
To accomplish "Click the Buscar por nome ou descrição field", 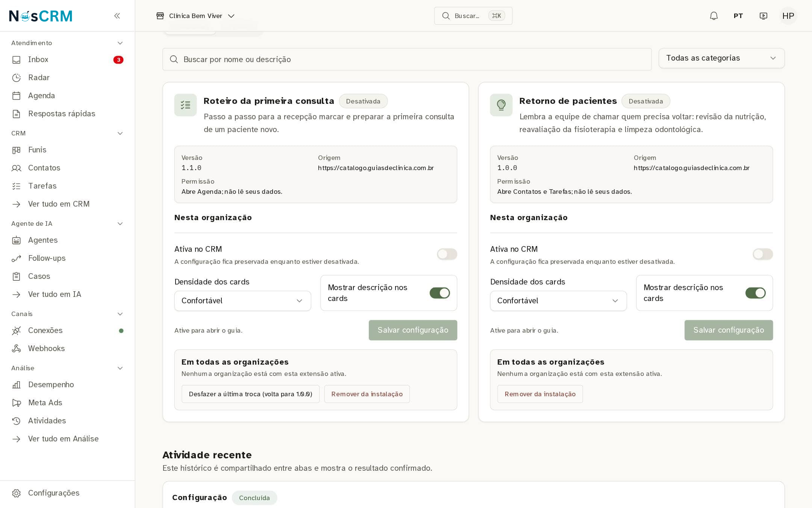I will [407, 59].
